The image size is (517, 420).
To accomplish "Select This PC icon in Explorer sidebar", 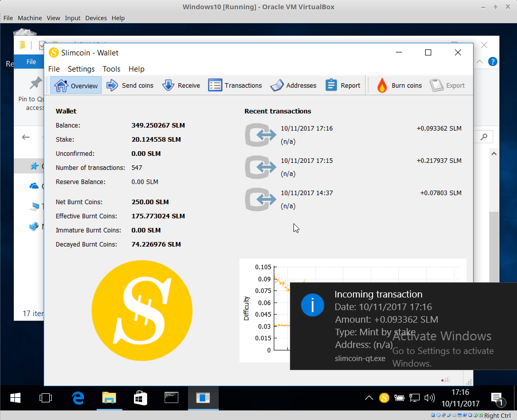I will 34,206.
